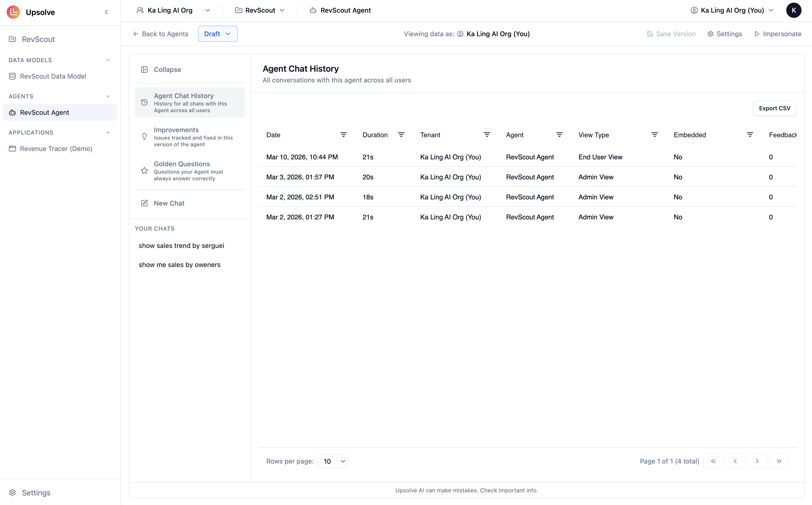Open the rows per page dropdown

[332, 461]
